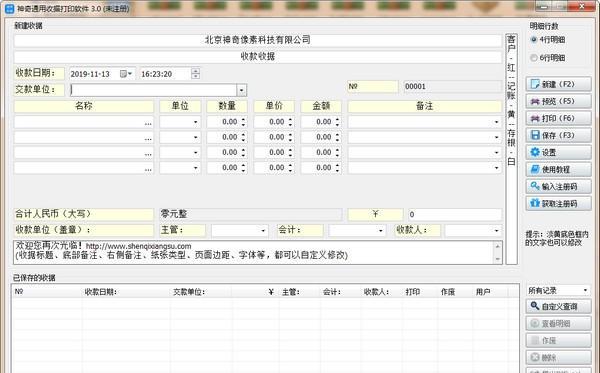Click second row 数量 spinner
Viewport: 600px width, 373px height.
click(243, 137)
